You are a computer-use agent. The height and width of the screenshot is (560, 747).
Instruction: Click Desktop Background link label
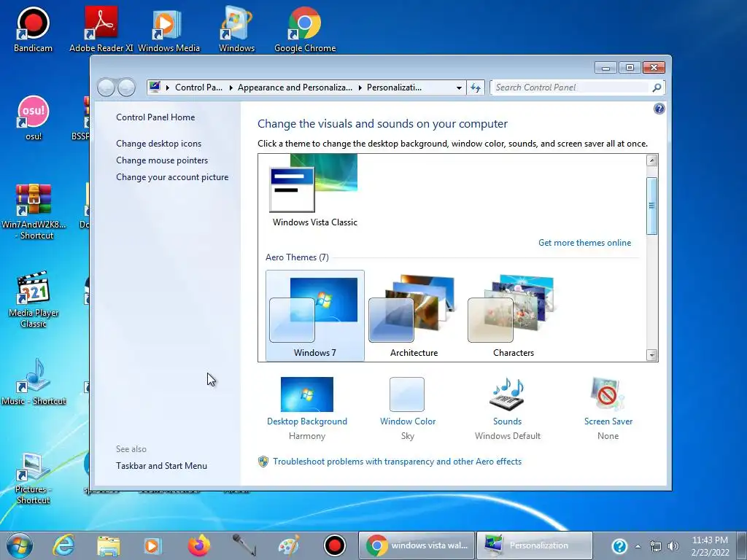(x=307, y=421)
